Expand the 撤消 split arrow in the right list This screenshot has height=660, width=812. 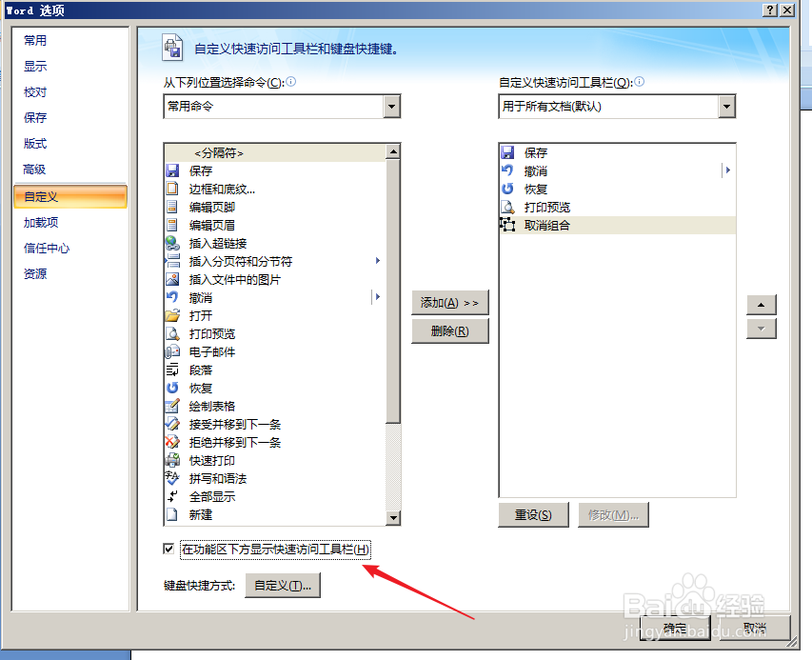click(x=728, y=170)
